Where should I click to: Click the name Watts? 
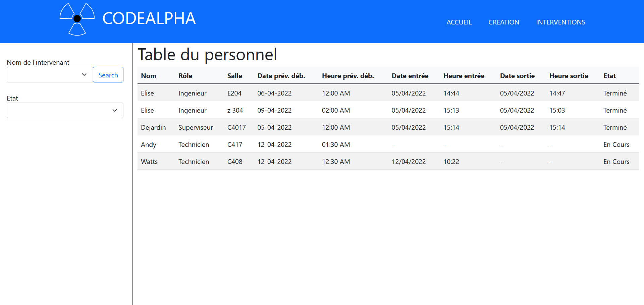(x=149, y=162)
